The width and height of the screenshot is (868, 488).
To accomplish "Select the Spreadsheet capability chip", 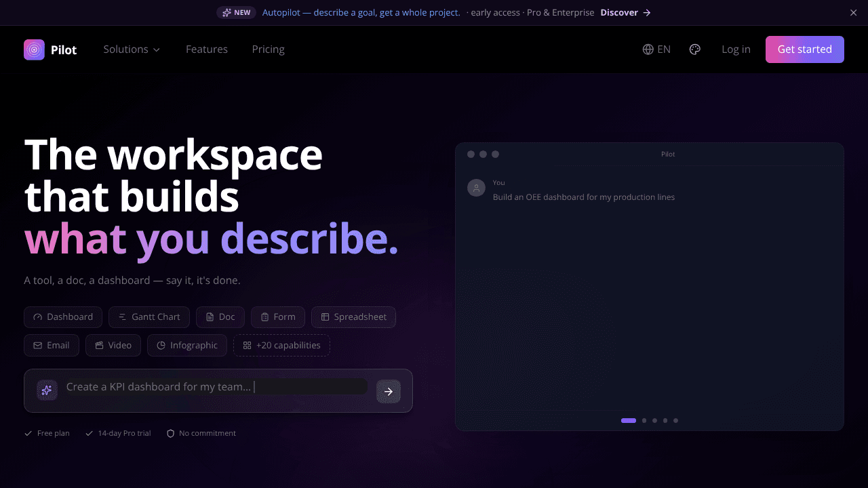I will point(353,317).
